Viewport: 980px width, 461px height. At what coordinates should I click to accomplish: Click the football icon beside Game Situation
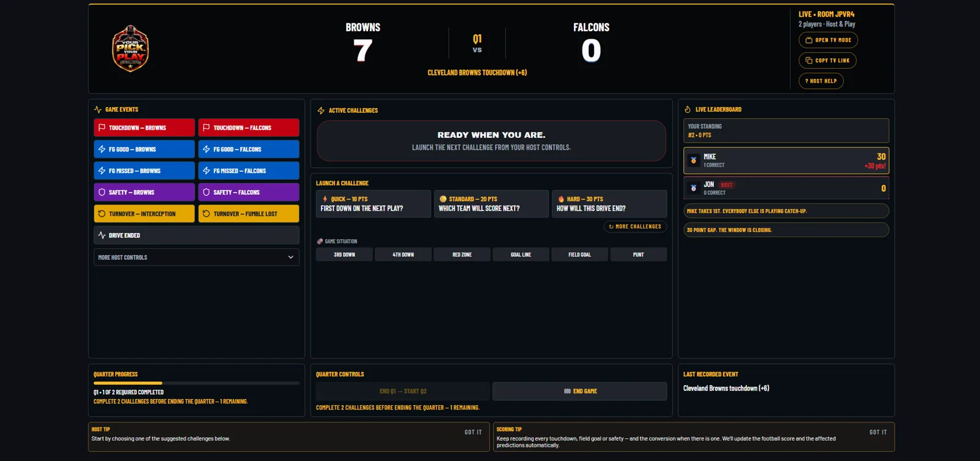click(320, 241)
